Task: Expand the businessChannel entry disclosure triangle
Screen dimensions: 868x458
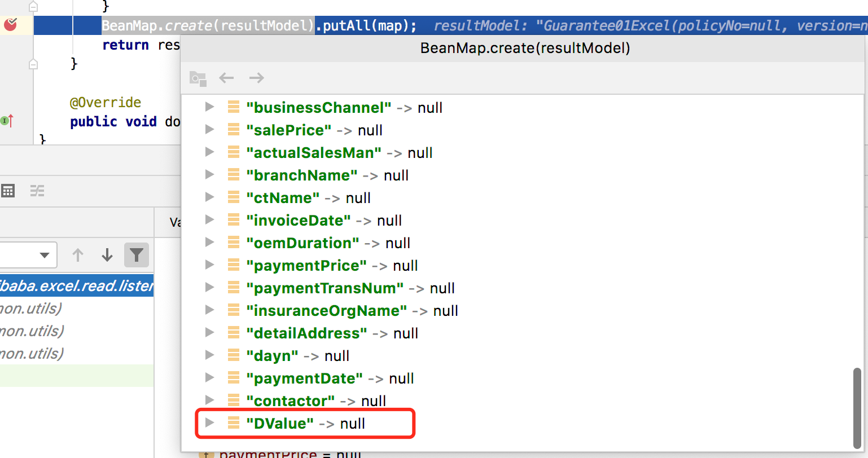Action: (210, 107)
